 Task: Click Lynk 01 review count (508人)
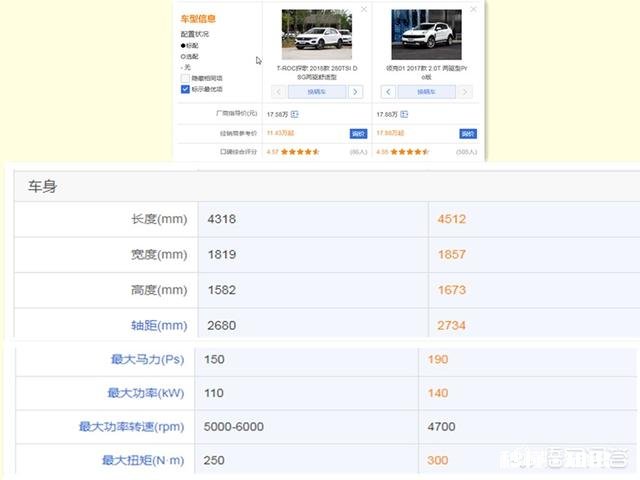(467, 152)
